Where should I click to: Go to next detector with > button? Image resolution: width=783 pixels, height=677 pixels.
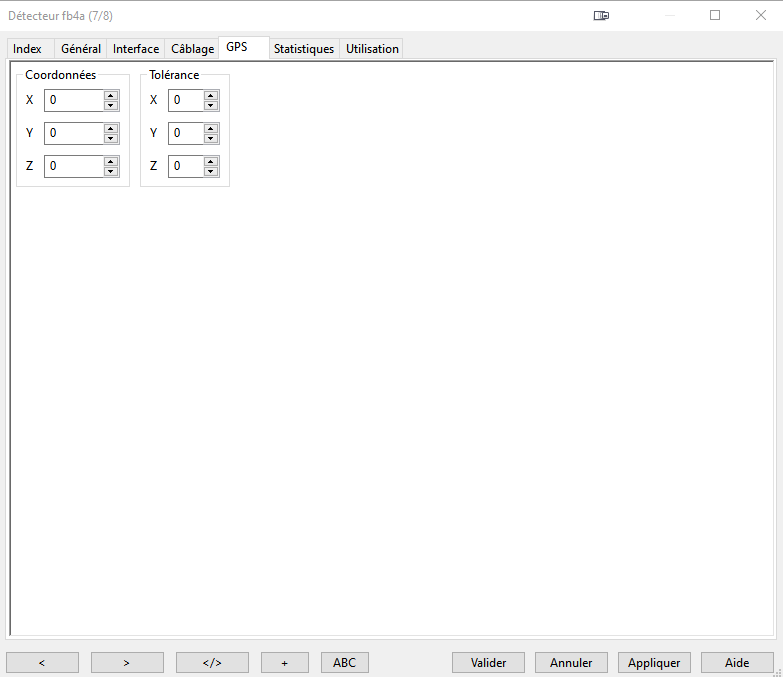tap(127, 662)
